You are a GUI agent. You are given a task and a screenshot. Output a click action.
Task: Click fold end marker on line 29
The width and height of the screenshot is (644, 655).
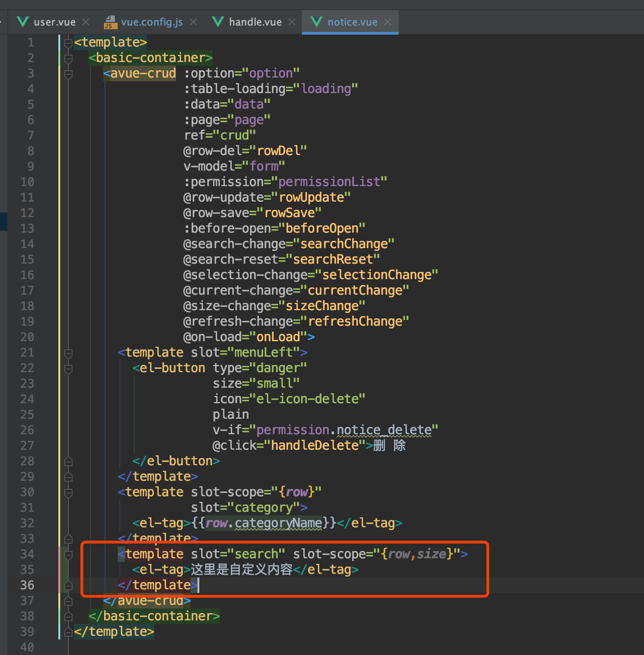(x=68, y=477)
